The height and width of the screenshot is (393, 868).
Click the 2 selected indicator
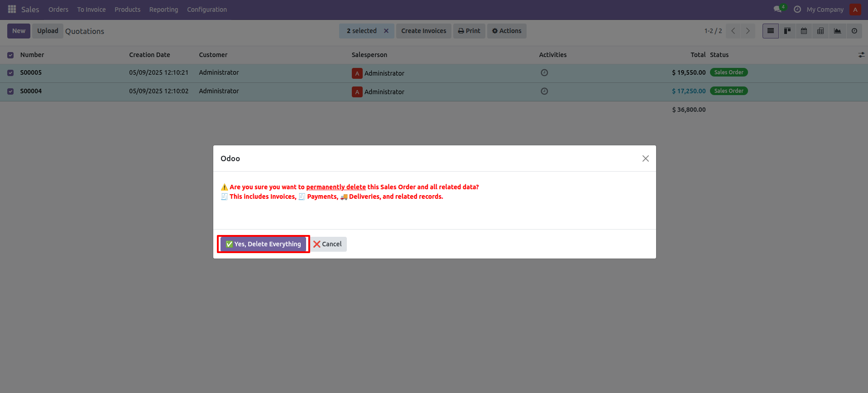[x=362, y=31]
